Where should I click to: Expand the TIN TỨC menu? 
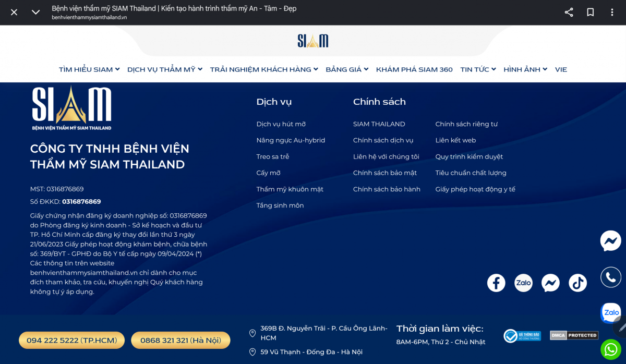coord(478,69)
